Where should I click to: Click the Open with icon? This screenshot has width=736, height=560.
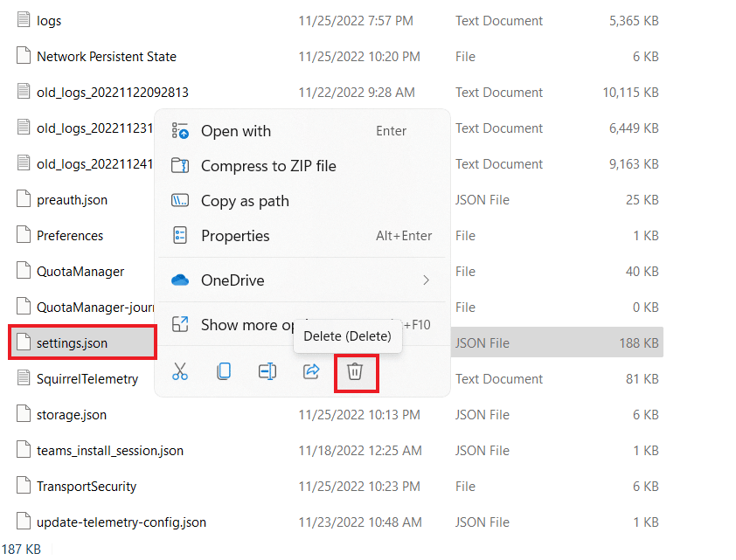click(180, 131)
